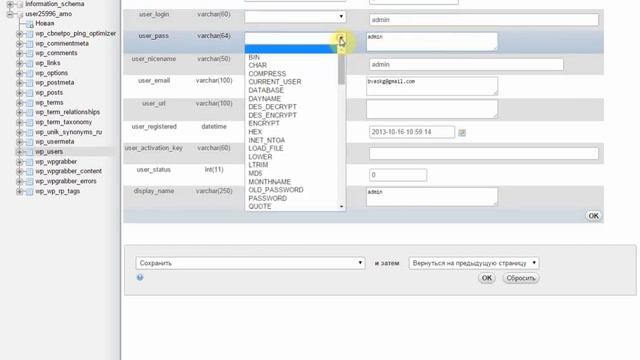Image resolution: width=640 pixels, height=360 pixels.
Task: Open the user_login function dropdown
Action: (x=295, y=17)
